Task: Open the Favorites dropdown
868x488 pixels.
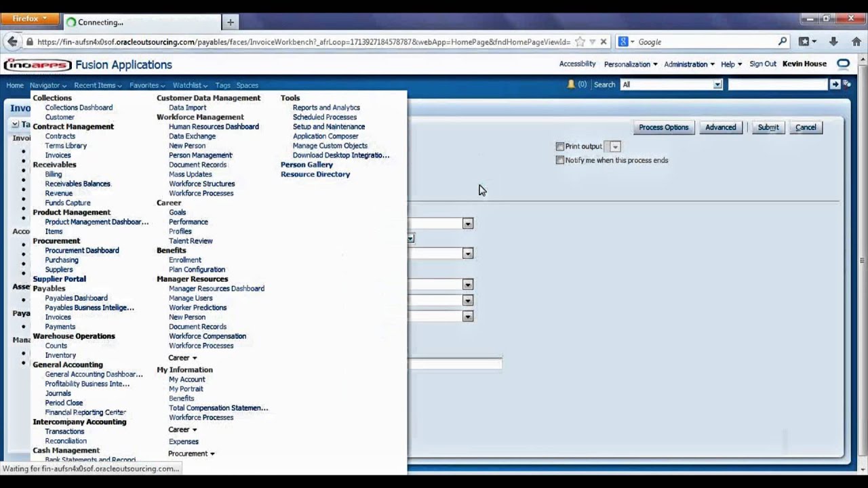Action: (x=147, y=85)
